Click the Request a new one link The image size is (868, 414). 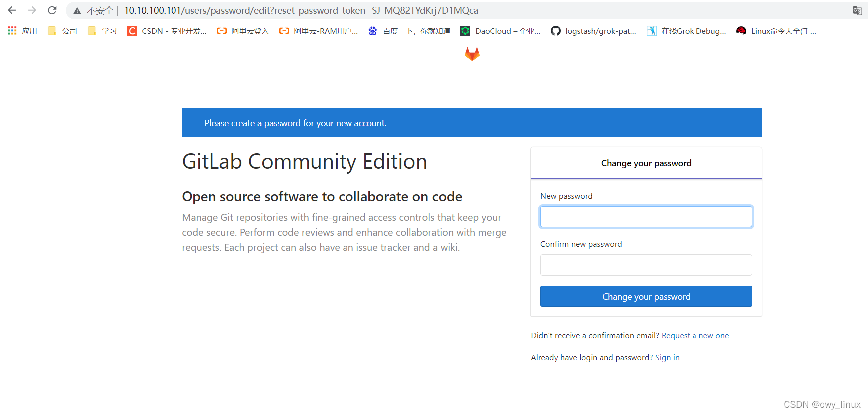(695, 336)
